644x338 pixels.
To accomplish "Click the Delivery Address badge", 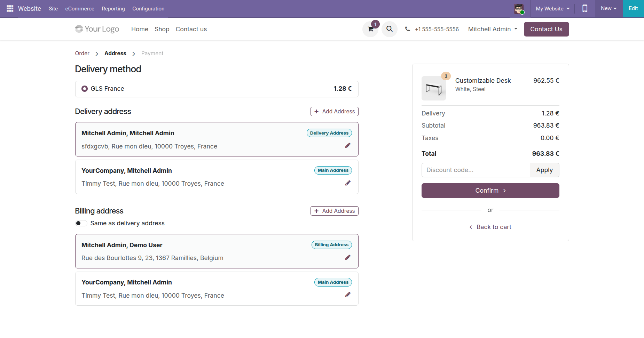I will pos(329,133).
